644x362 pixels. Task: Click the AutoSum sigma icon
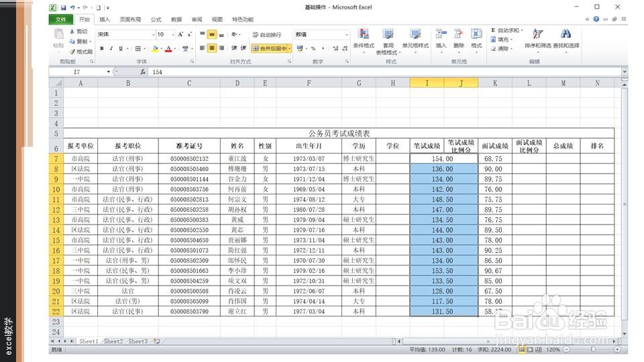tap(493, 30)
